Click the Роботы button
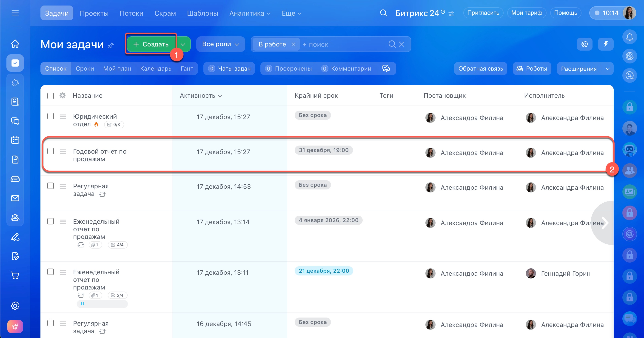The height and width of the screenshot is (338, 644). click(532, 69)
